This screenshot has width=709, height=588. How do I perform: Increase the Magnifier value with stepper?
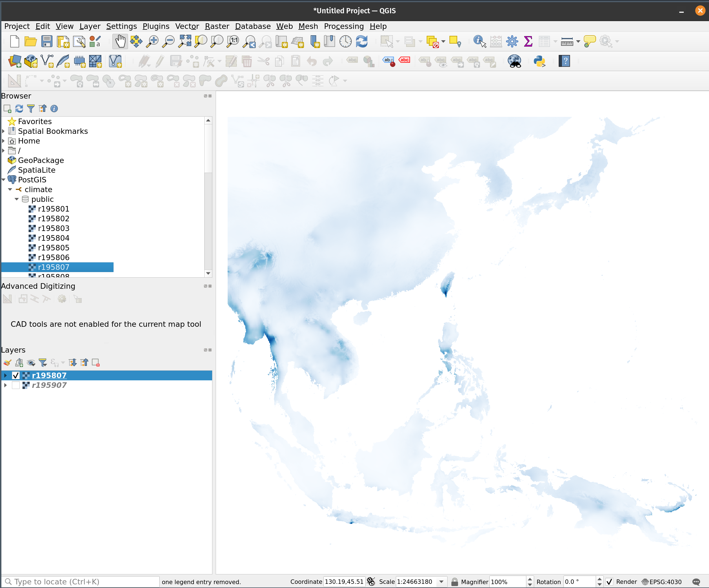530,579
